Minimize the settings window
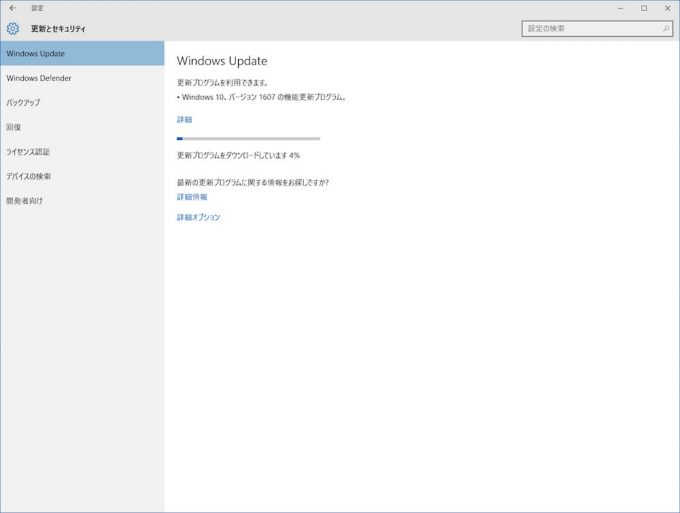The width and height of the screenshot is (680, 513). (x=621, y=8)
